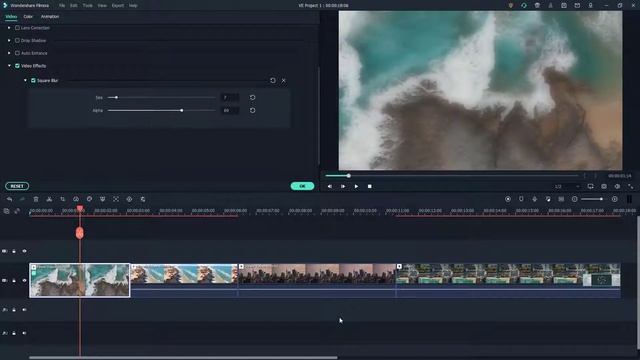Open the Edit menu

(73, 6)
